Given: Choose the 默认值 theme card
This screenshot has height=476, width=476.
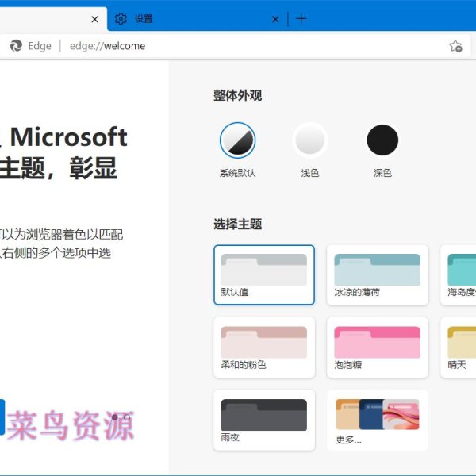Looking at the screenshot, I should point(264,274).
